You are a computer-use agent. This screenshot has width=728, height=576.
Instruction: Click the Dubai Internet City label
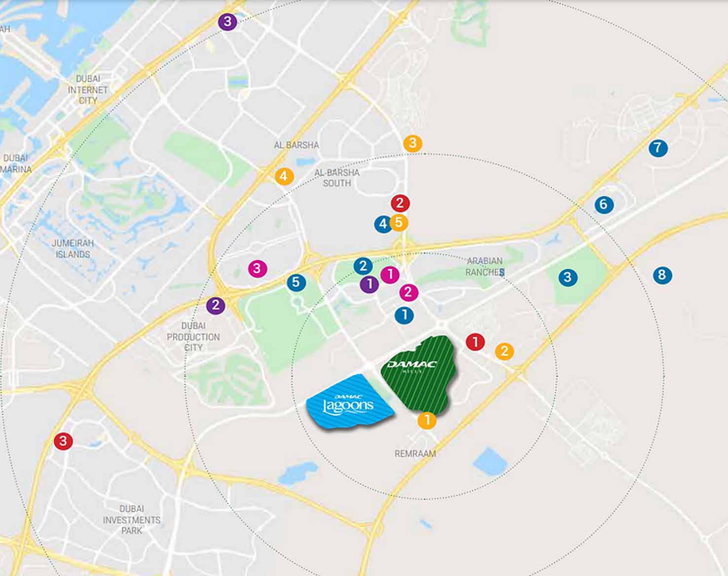(x=88, y=90)
